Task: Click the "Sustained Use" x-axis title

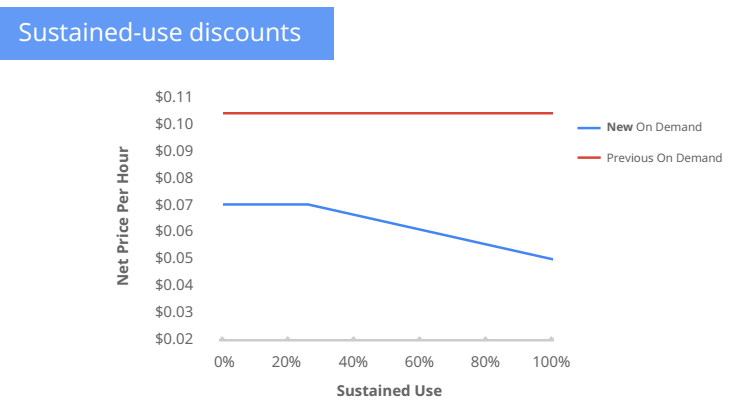Action: point(389,389)
